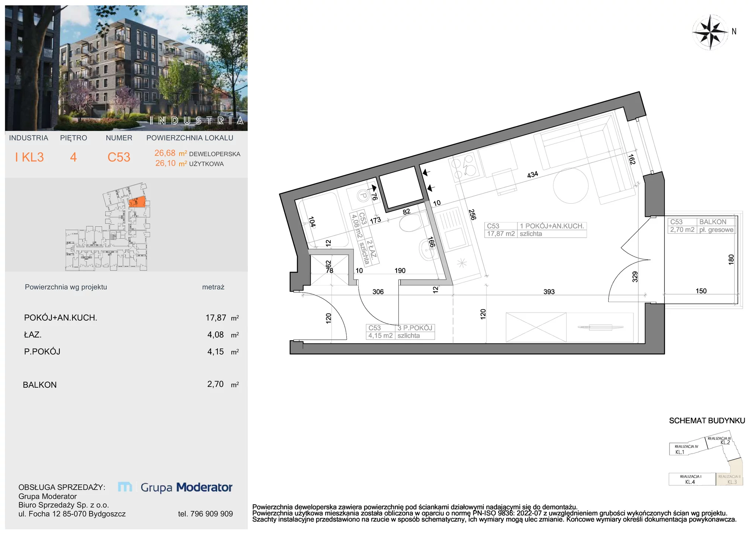Screen dimensions: 756x534
Task: Click the Grupa Moderator logo
Action: click(x=175, y=487)
